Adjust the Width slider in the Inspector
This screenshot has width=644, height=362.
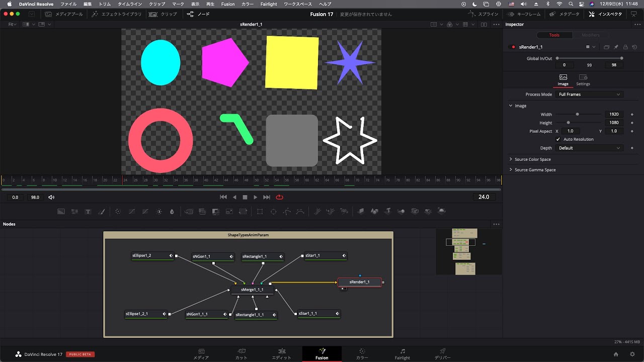[577, 114]
